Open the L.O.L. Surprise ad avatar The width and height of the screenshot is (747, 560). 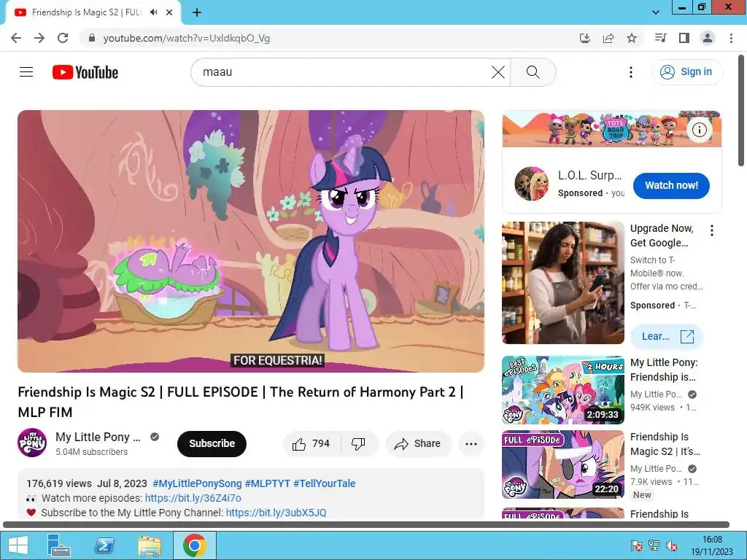(531, 184)
